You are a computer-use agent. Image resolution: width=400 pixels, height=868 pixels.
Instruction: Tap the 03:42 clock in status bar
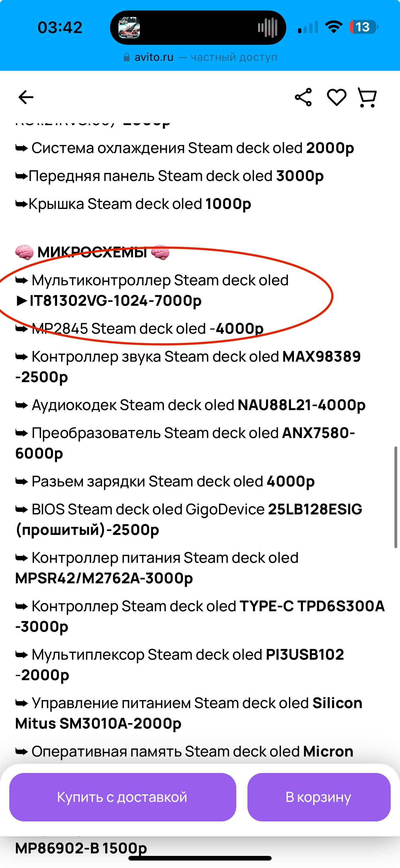click(x=60, y=27)
